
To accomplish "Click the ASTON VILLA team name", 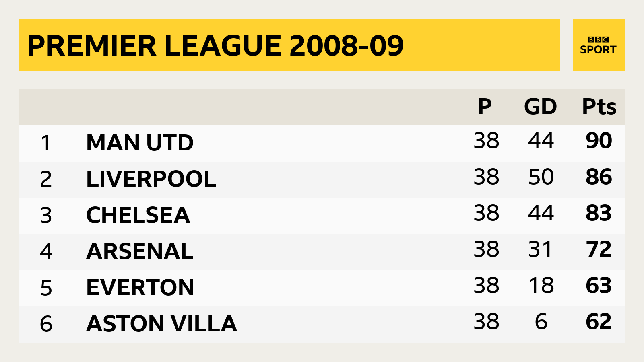I will [161, 324].
